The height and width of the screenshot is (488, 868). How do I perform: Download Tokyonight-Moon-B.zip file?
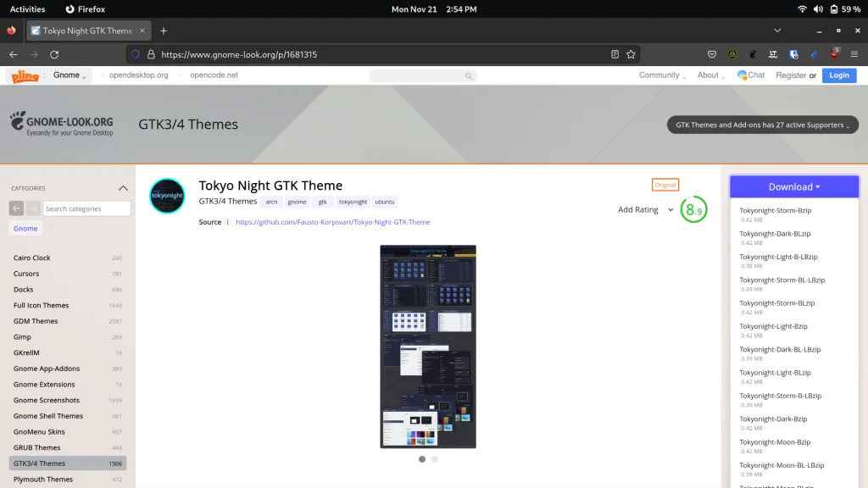[x=775, y=442]
